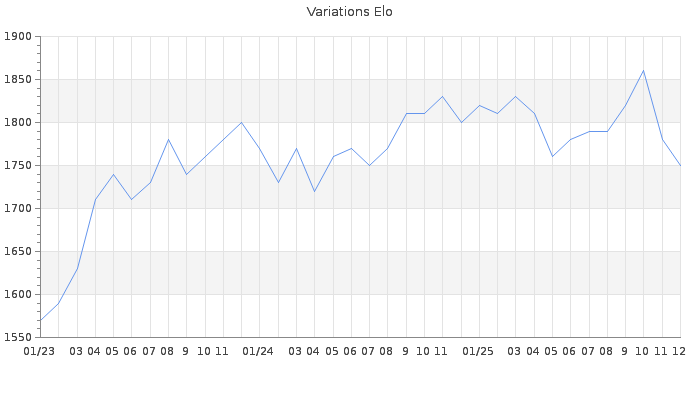Select the starting point of the Elo line
This screenshot has height=400, width=700.
(x=40, y=320)
